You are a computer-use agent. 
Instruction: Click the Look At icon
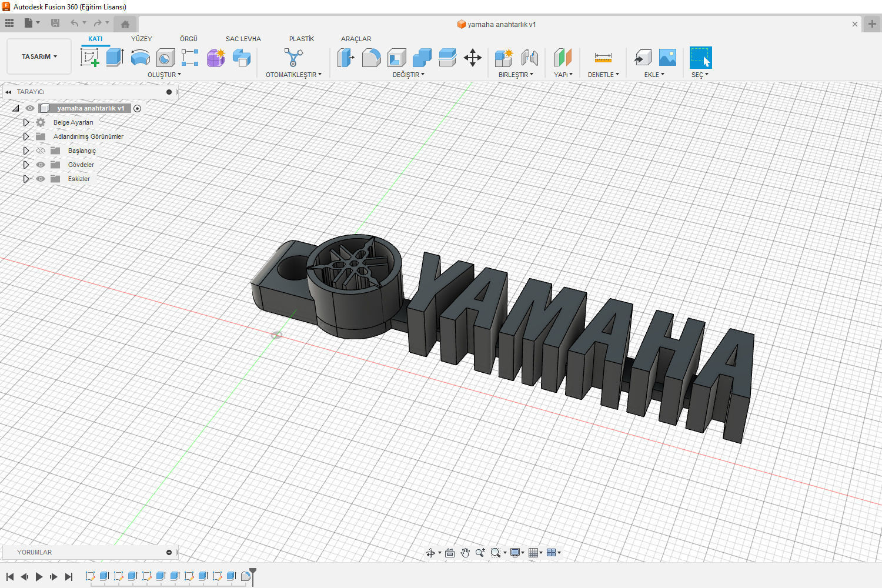tap(450, 553)
